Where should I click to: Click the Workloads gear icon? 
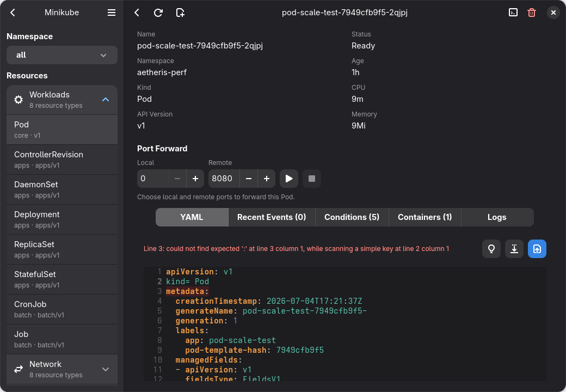point(19,100)
